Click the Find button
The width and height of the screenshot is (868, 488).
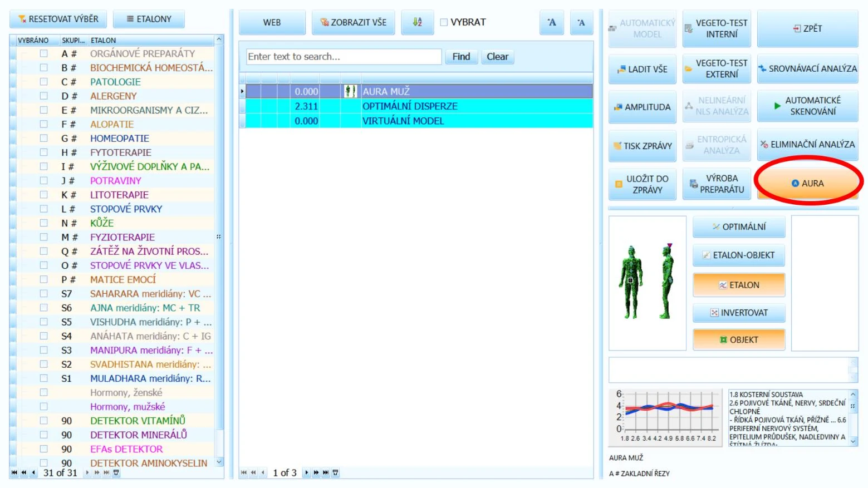[x=461, y=57]
